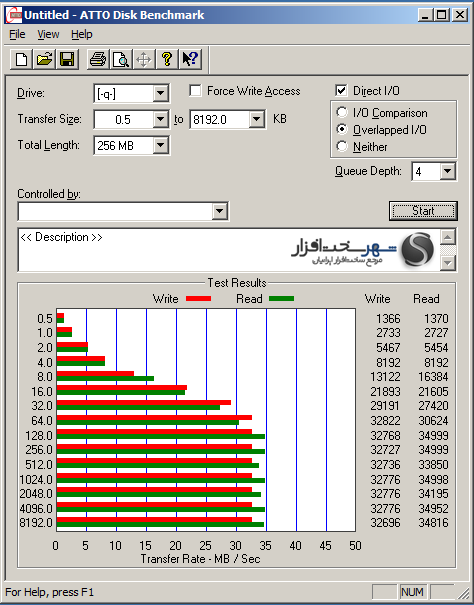Screen dimensions: 474x605
Task: Open the View menu
Action: coord(48,35)
